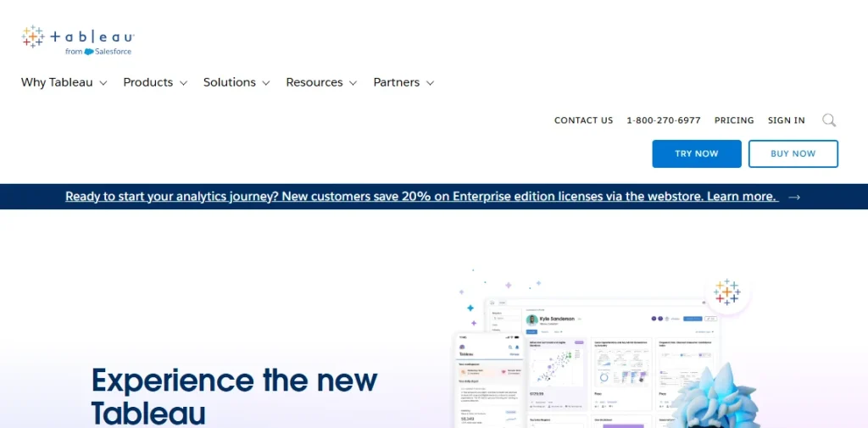Expand the Products dropdown chevron
The width and height of the screenshot is (868, 428).
[x=184, y=83]
